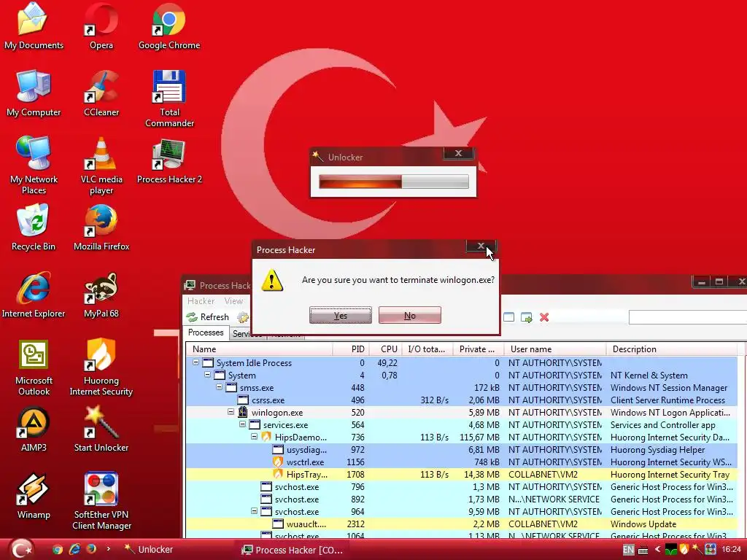This screenshot has height=560, width=747.
Task: Select the MyPal 68 desktop icon
Action: 101,295
